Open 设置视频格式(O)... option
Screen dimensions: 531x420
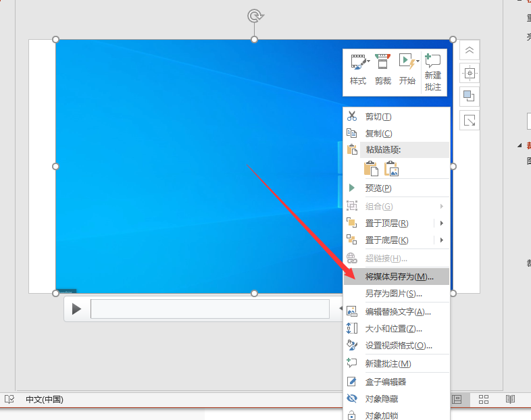click(x=397, y=346)
